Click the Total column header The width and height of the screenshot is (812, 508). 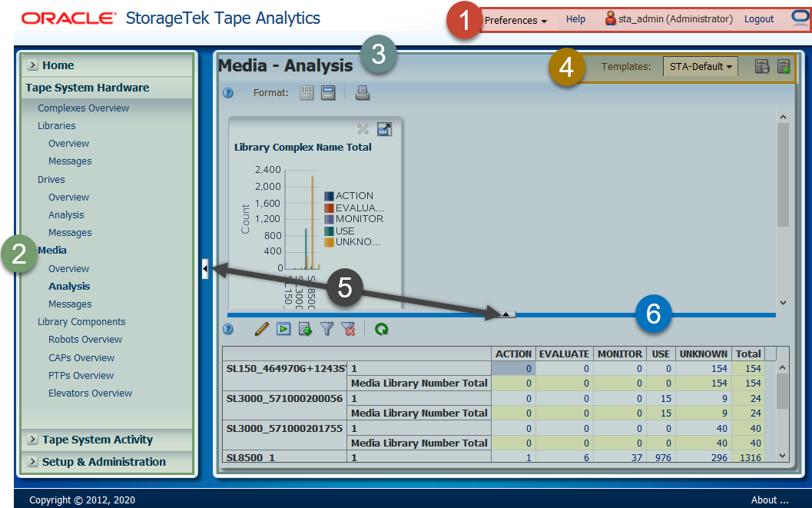(x=748, y=354)
